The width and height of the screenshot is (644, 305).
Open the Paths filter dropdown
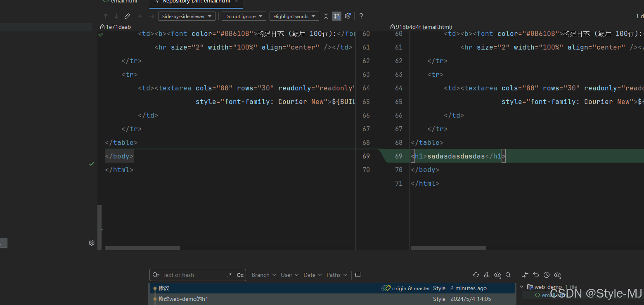(337, 275)
